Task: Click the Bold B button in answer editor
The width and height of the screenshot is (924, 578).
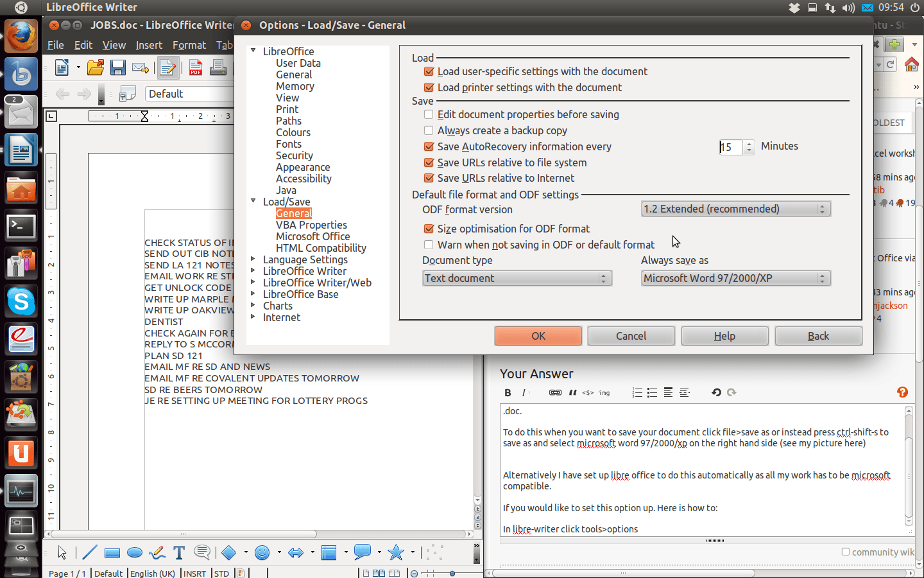Action: pos(508,392)
